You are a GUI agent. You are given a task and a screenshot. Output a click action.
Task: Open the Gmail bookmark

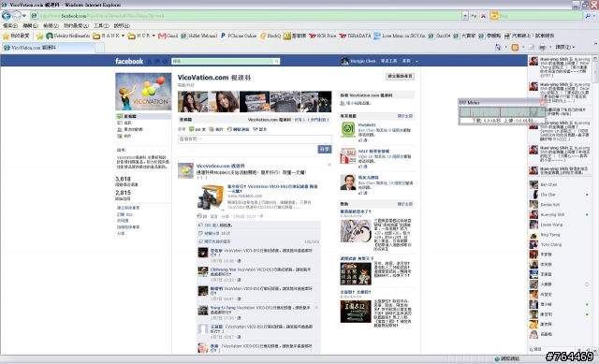[168, 36]
